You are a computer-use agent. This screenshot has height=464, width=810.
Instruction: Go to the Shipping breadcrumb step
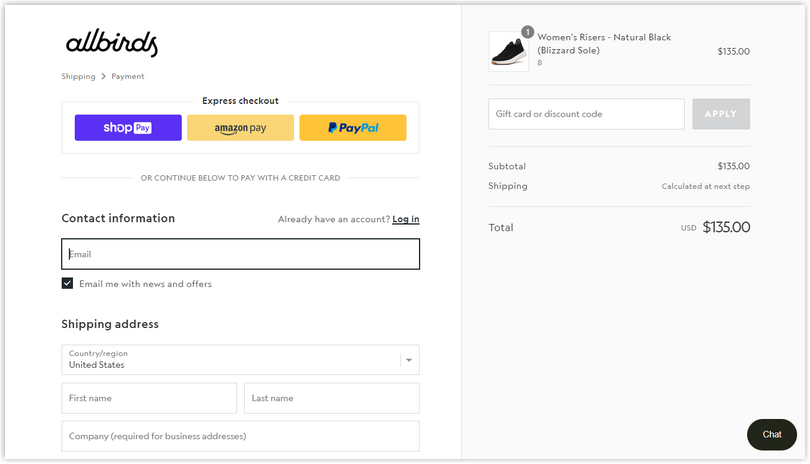78,76
